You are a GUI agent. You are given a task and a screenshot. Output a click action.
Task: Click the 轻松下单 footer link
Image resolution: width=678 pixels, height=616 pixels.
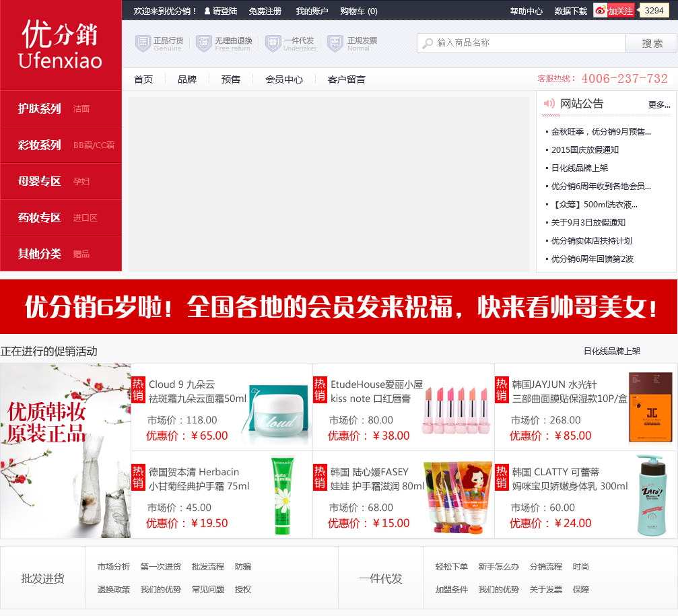click(x=451, y=567)
